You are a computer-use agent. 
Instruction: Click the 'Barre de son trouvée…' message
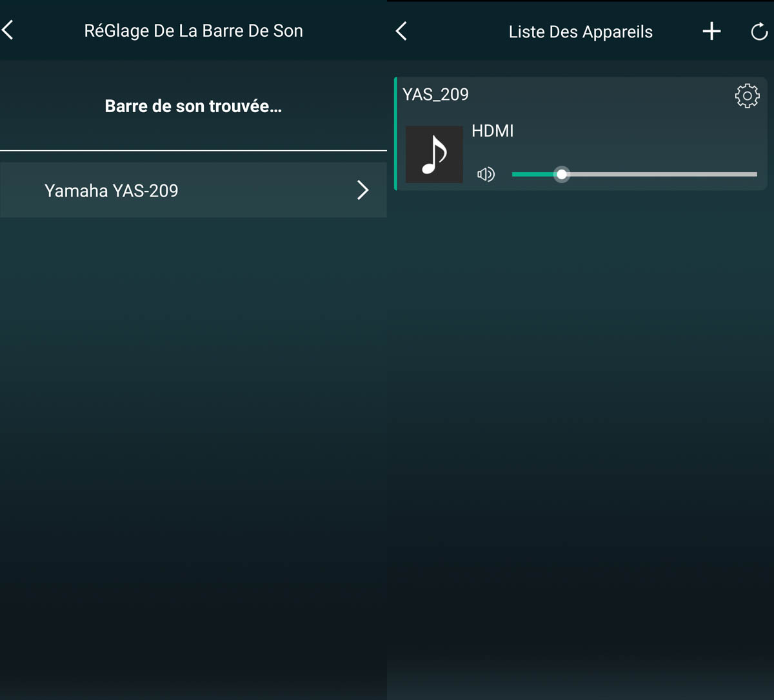[193, 106]
